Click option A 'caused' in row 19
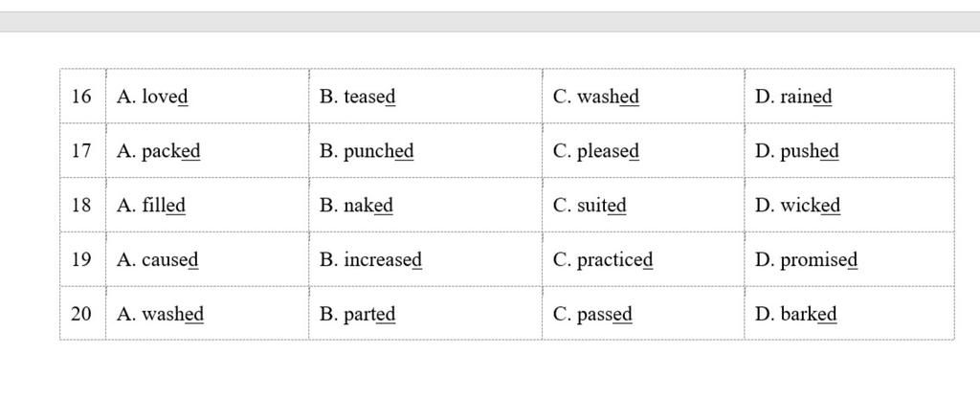This screenshot has width=980, height=397. click(x=169, y=260)
